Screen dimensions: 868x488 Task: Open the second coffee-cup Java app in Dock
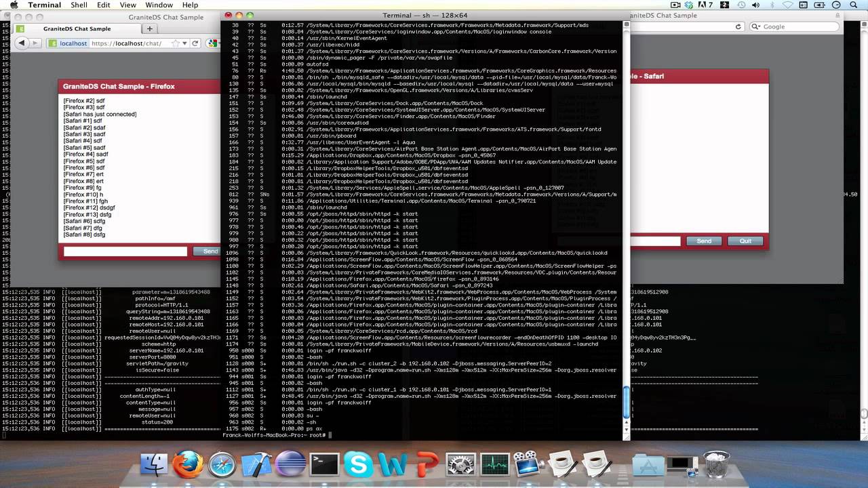point(596,465)
